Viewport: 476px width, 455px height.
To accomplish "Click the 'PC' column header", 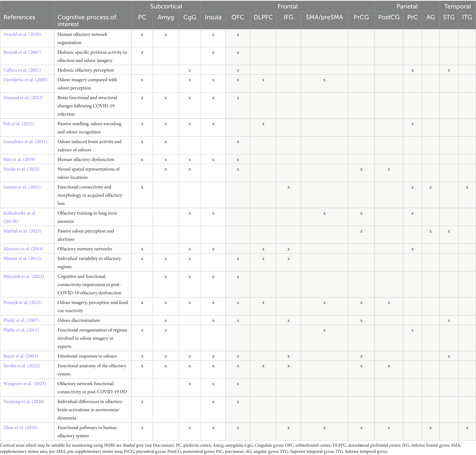I will [142, 17].
